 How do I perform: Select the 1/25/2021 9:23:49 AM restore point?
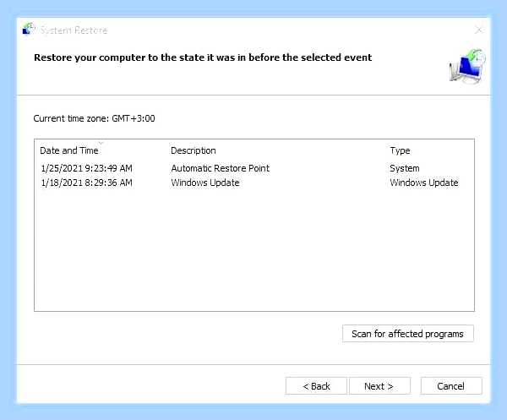86,168
